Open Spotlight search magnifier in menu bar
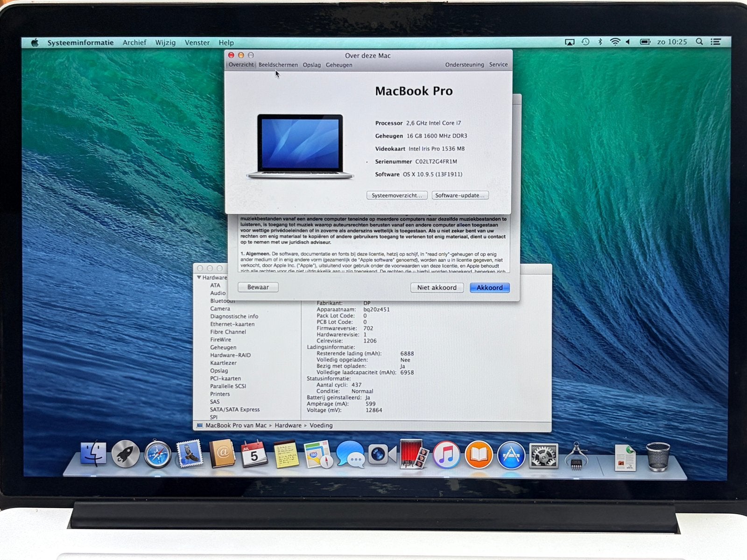This screenshot has height=560, width=747. coord(699,42)
